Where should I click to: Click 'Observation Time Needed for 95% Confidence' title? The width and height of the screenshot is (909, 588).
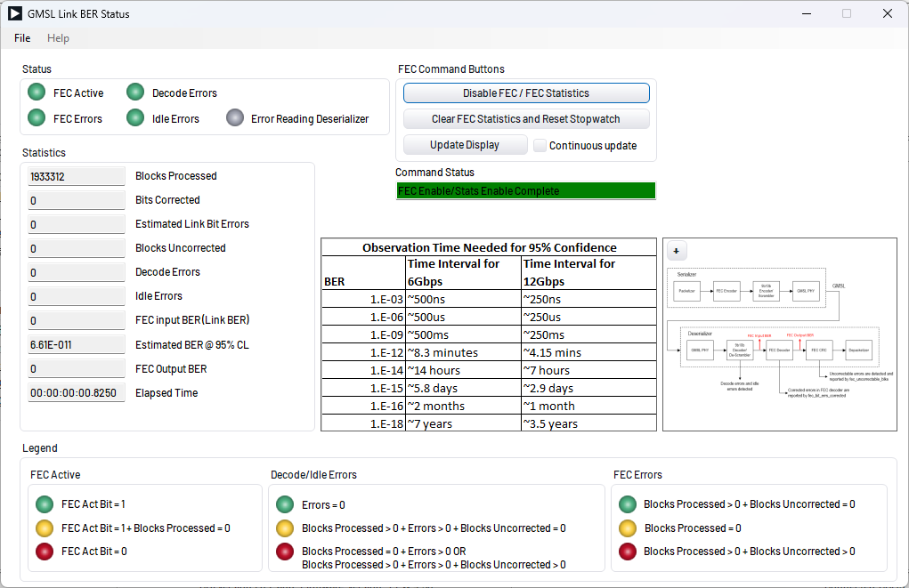490,247
